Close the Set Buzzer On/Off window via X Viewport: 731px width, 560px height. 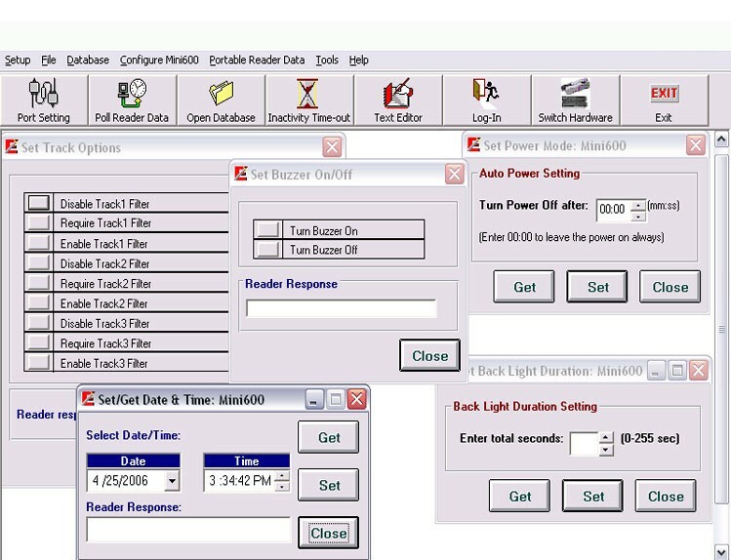click(454, 175)
